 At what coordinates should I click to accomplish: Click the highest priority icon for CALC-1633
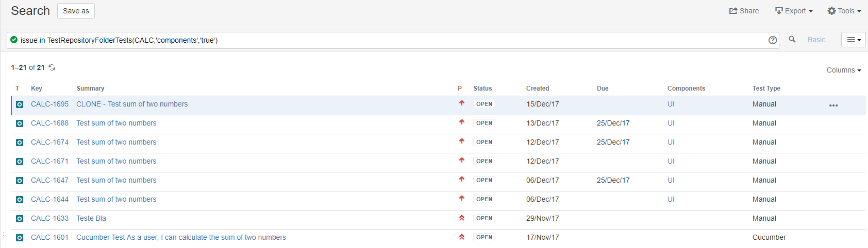point(462,218)
